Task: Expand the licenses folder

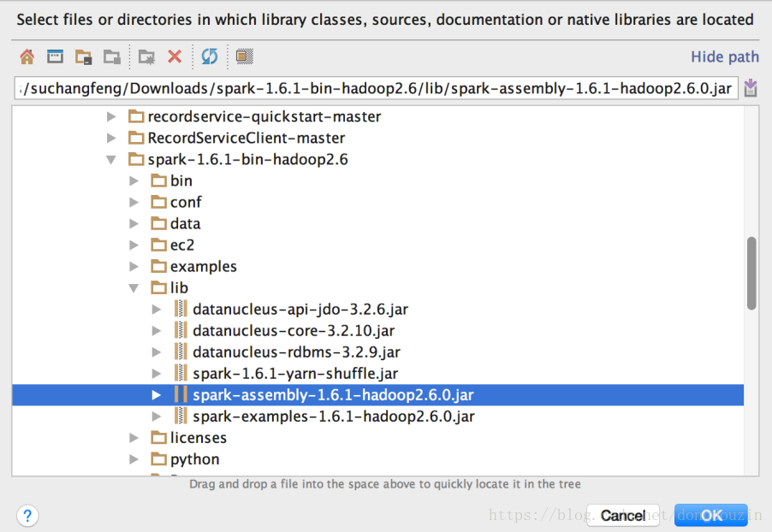Action: click(x=134, y=438)
